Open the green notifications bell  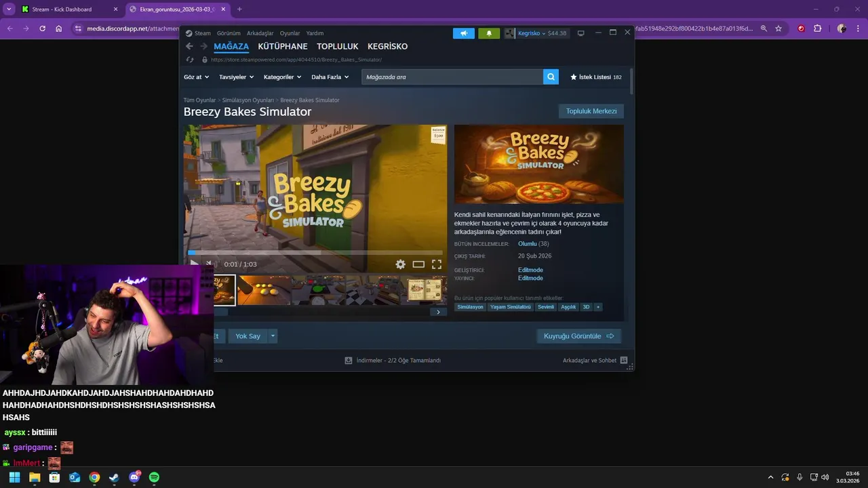(x=489, y=33)
